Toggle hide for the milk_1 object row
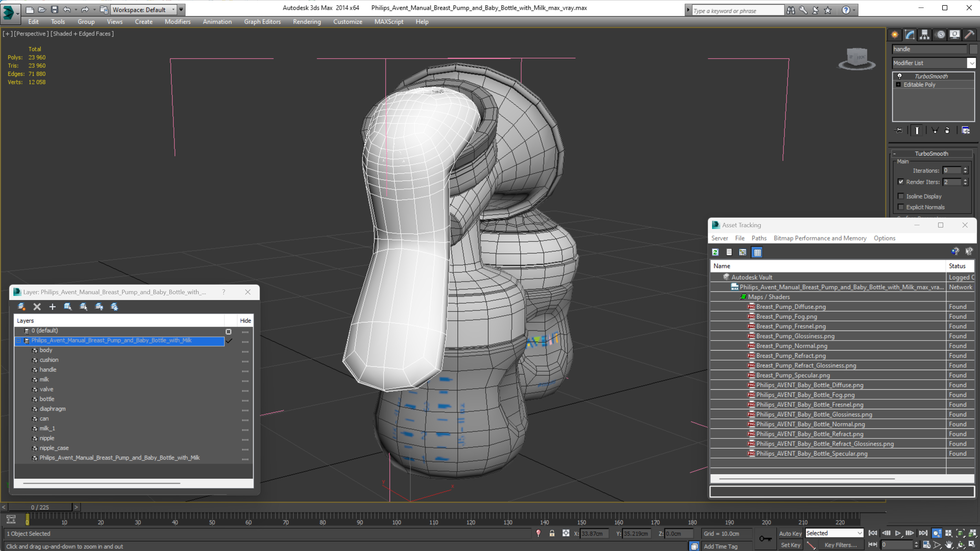 point(245,430)
